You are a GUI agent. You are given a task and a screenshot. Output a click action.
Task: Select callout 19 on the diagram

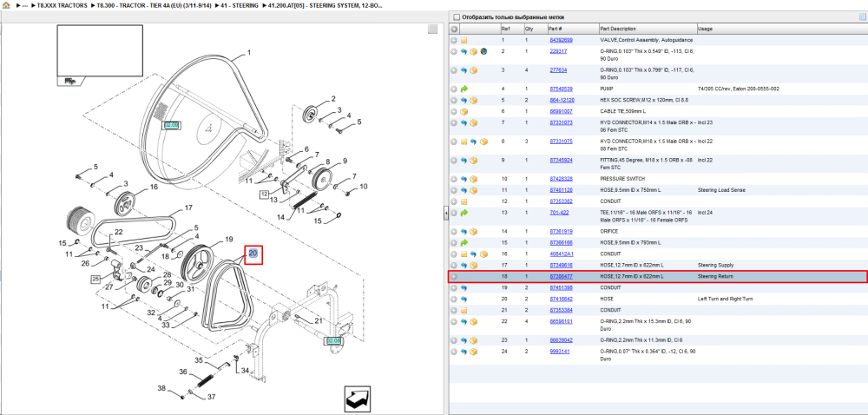coord(228,240)
